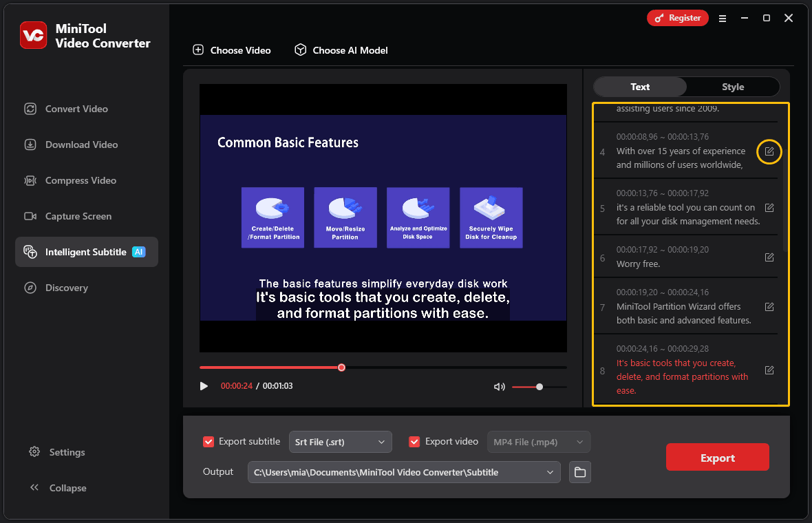This screenshot has width=812, height=523.
Task: Select the Text tab
Action: point(639,87)
